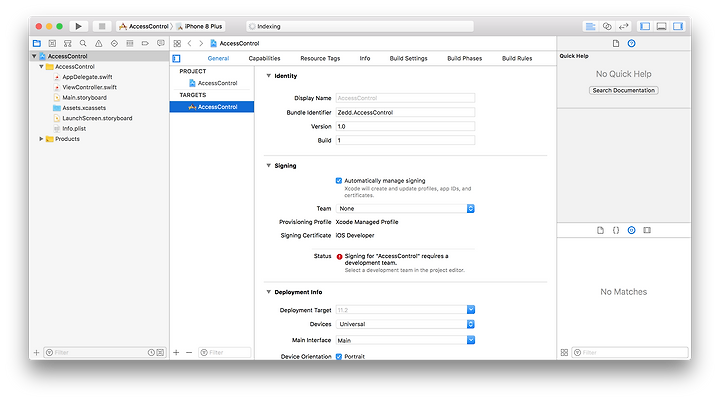Open the related items grid menu

pyautogui.click(x=177, y=43)
